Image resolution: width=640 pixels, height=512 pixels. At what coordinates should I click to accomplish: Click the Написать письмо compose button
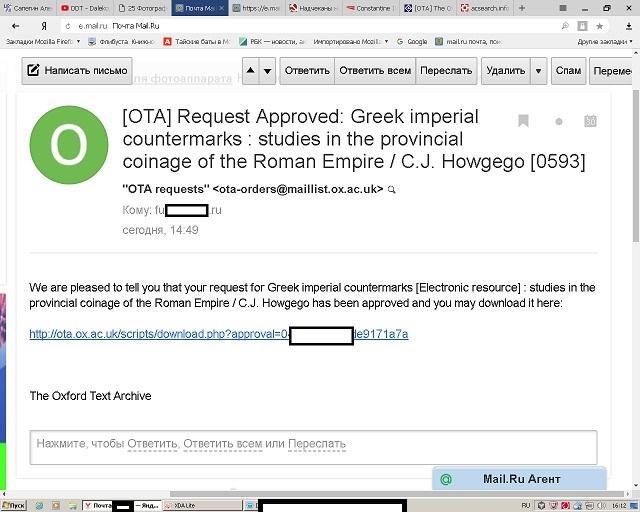(x=77, y=71)
